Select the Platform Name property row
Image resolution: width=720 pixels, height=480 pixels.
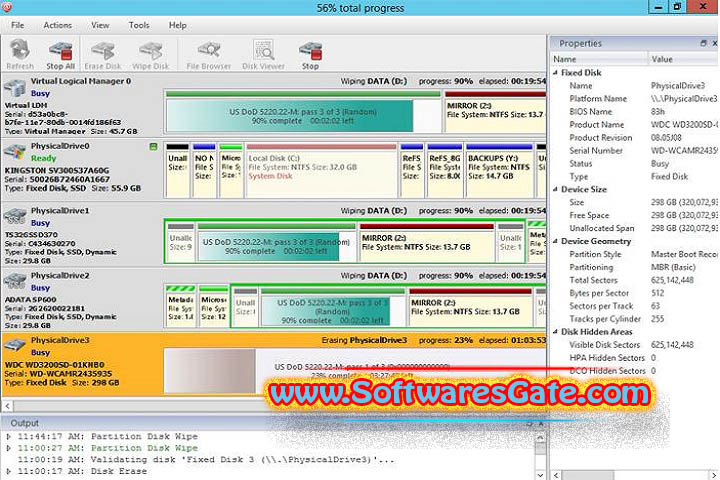click(635, 99)
